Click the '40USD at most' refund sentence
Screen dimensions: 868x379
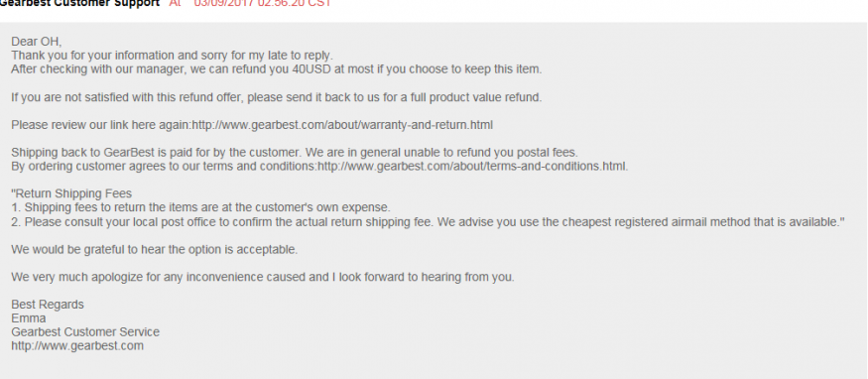click(276, 69)
